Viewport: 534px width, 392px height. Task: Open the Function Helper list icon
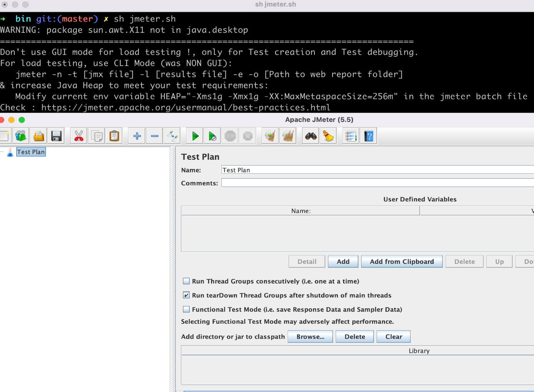point(351,136)
